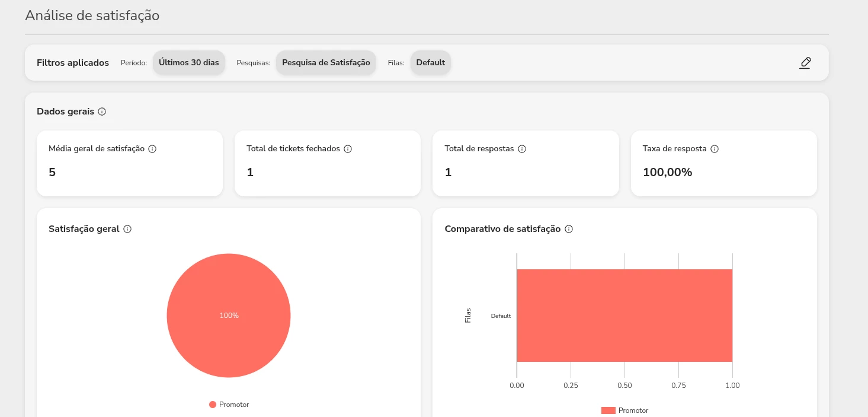
Task: Click the Satisfação geral card title
Action: click(x=84, y=229)
